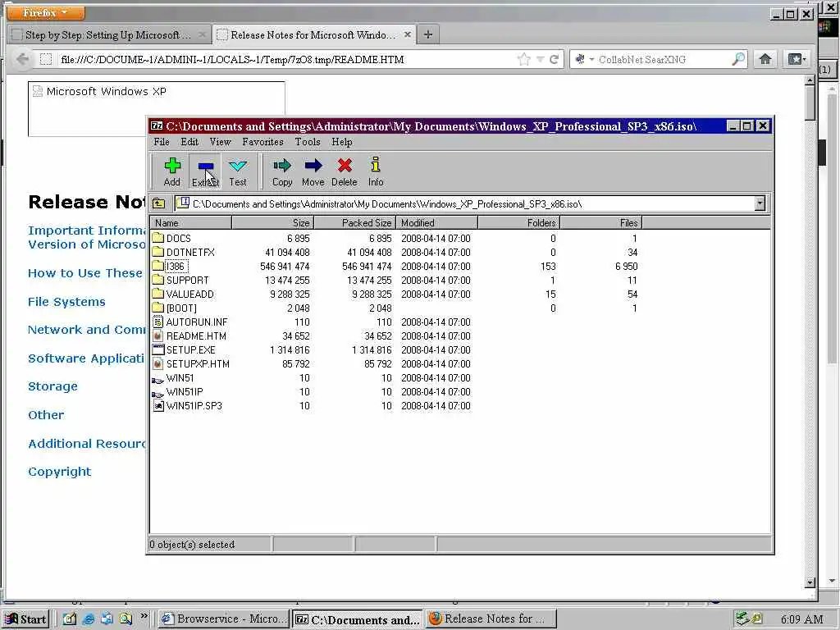Viewport: 840px width, 630px height.
Task: Select the DOTNETFX folder
Action: point(184,252)
